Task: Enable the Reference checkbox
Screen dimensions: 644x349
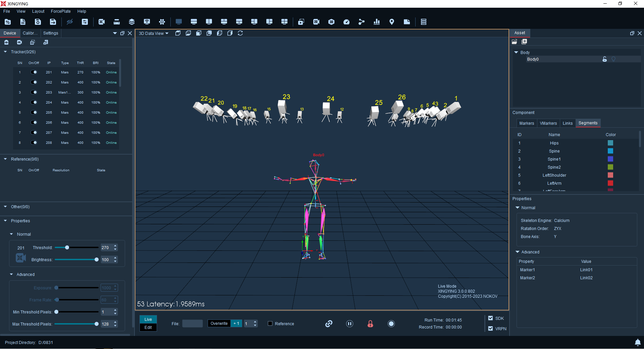Action: [x=270, y=324]
